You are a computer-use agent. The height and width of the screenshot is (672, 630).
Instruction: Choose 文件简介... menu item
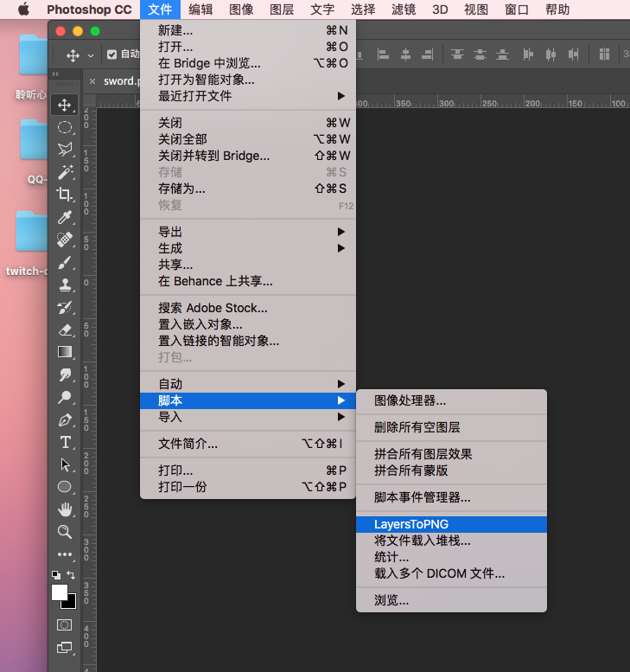[248, 444]
